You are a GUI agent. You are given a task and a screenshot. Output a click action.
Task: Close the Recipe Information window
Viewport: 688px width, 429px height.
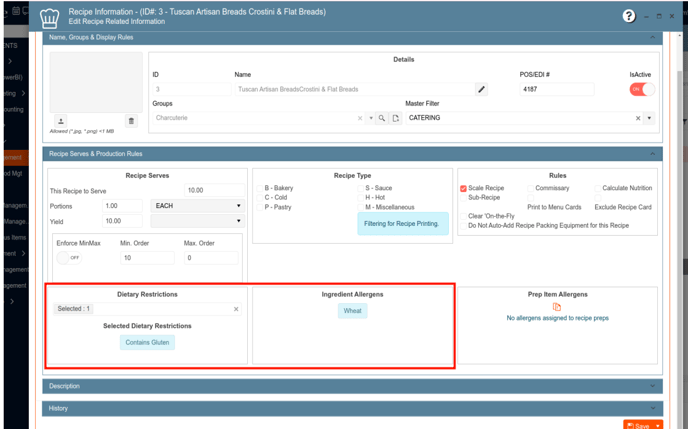[672, 16]
